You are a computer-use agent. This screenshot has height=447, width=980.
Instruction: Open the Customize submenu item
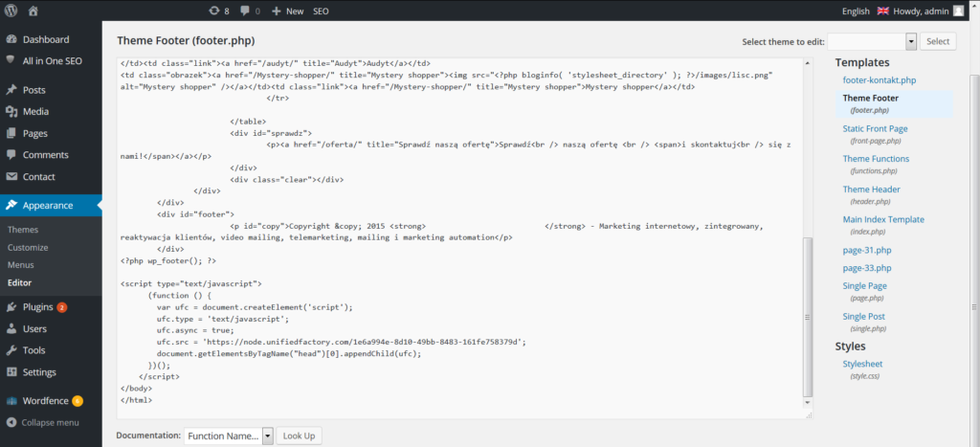(x=28, y=247)
